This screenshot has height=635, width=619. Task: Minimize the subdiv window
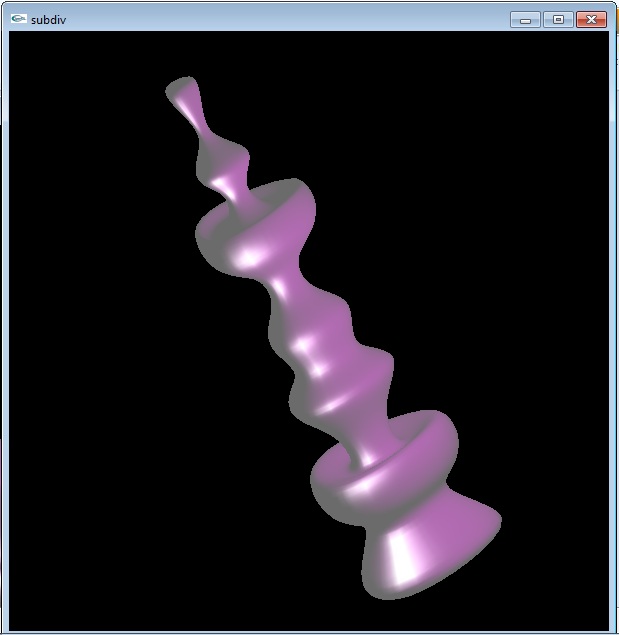point(525,20)
